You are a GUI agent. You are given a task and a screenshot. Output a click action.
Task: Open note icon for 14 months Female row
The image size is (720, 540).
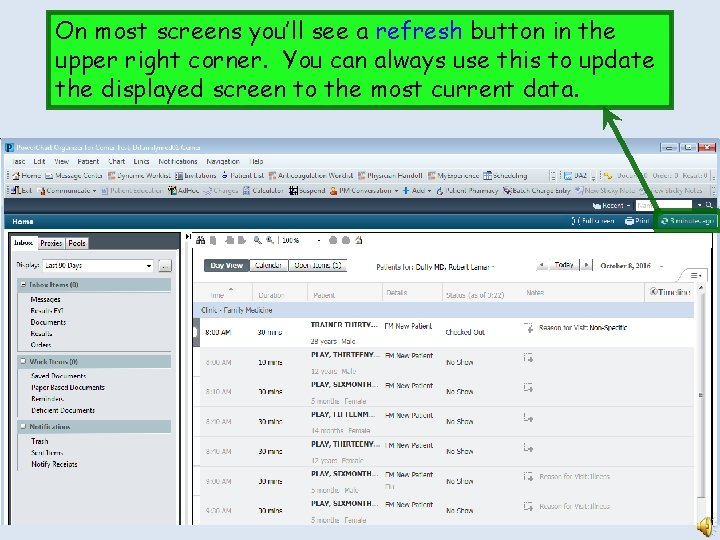[529, 417]
